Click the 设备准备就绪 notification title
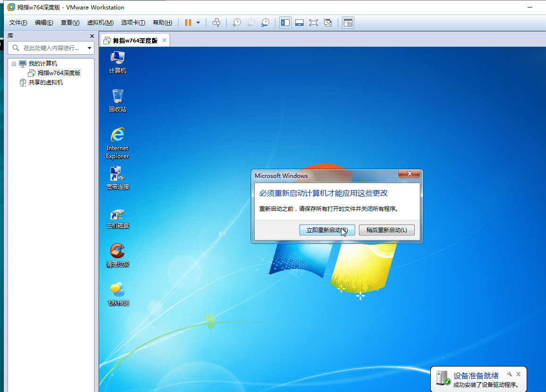This screenshot has width=546, height=392. point(476,375)
